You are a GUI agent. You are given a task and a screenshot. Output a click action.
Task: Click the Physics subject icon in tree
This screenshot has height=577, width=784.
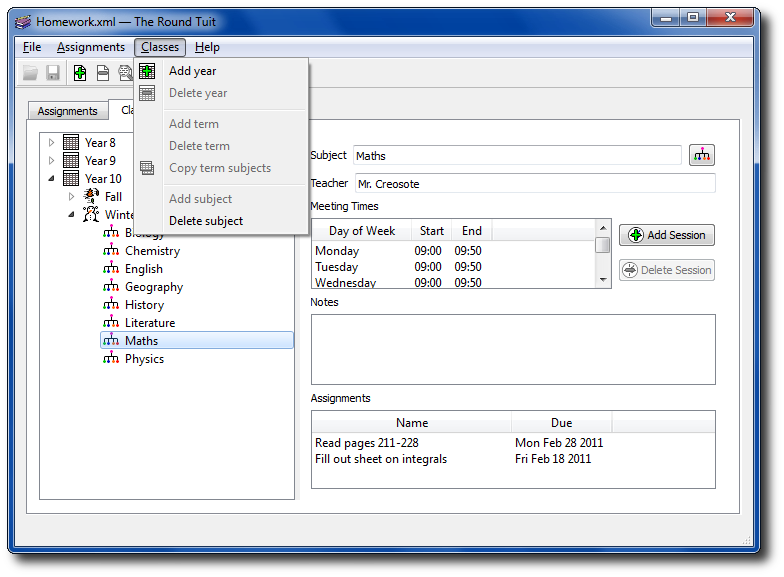[110, 359]
